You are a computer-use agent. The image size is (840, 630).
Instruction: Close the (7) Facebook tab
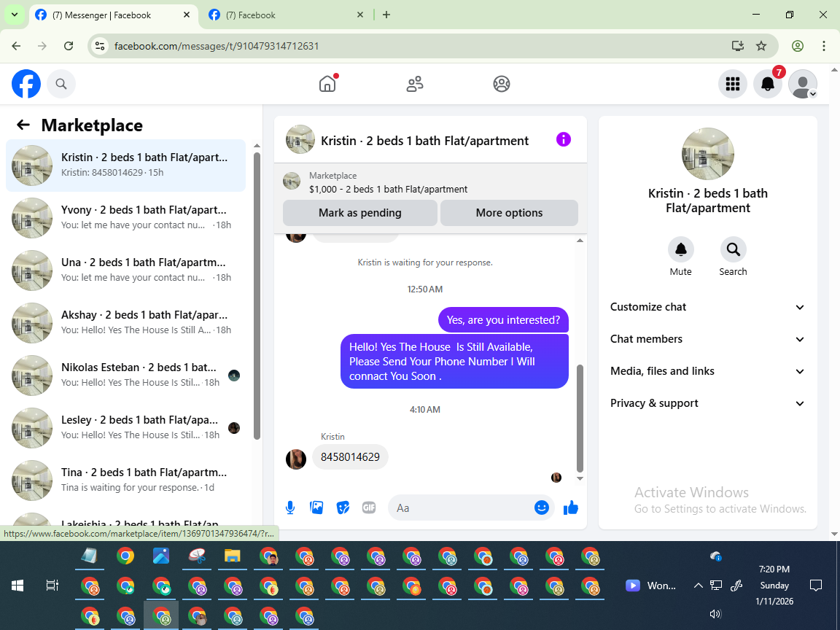click(360, 15)
